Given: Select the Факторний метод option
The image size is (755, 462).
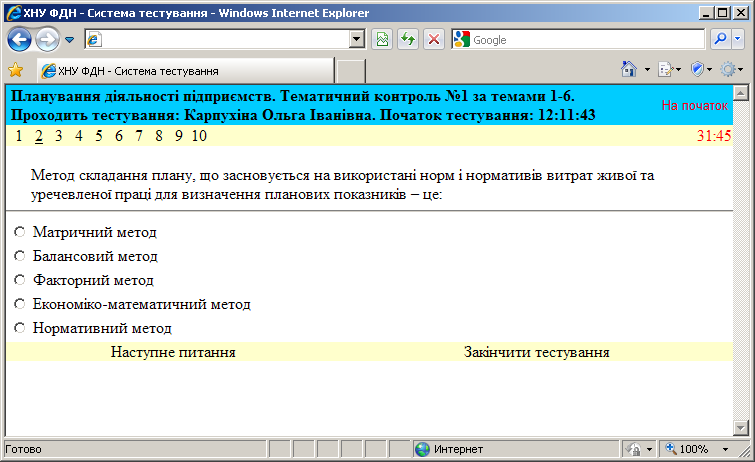Looking at the screenshot, I should click(x=19, y=279).
